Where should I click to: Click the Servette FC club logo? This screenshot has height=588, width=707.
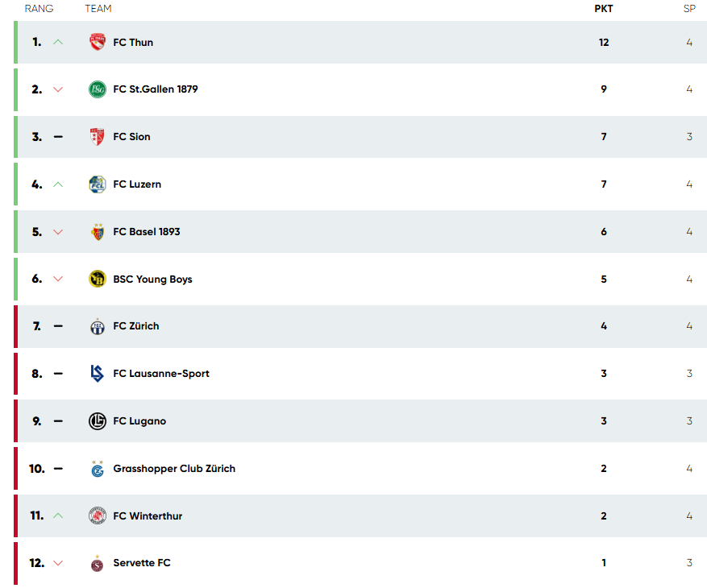(97, 563)
